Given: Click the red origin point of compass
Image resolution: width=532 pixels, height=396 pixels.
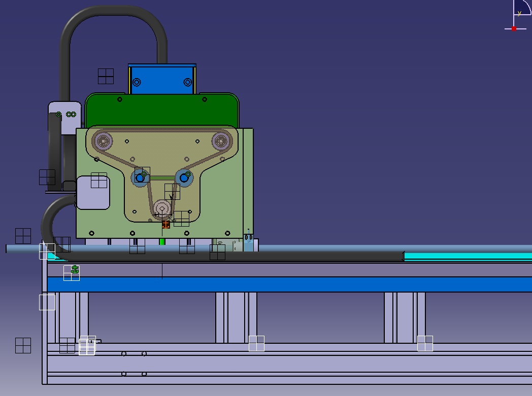Looking at the screenshot, I should (514, 29).
